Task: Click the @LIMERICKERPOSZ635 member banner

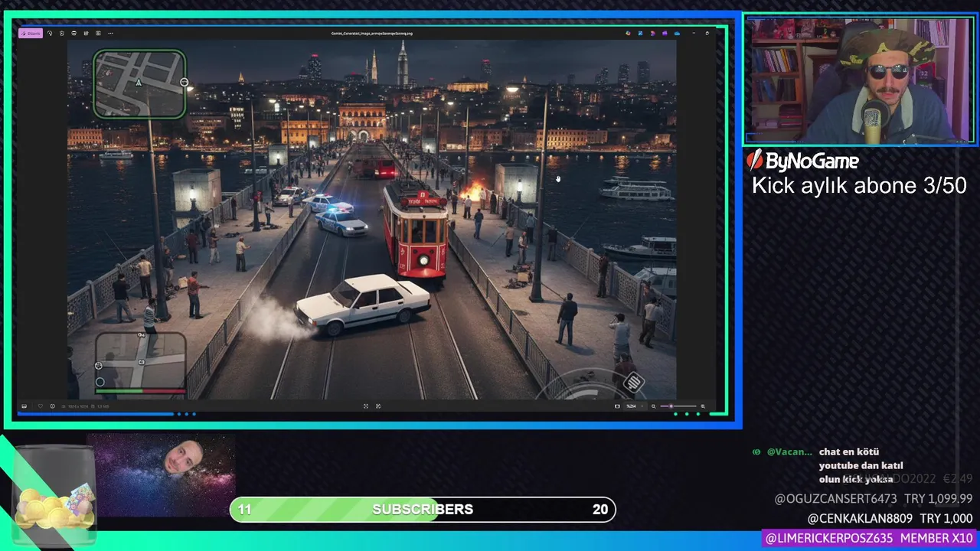Action: [869, 538]
